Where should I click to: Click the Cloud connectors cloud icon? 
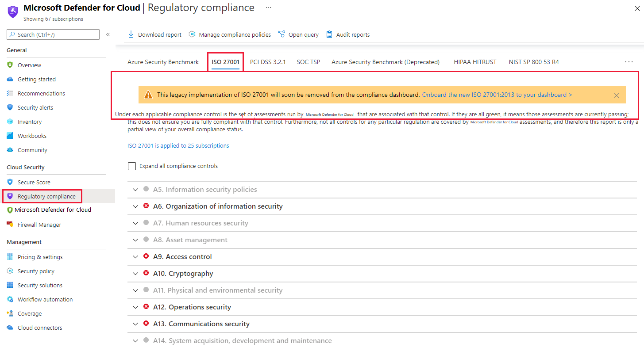(10, 328)
